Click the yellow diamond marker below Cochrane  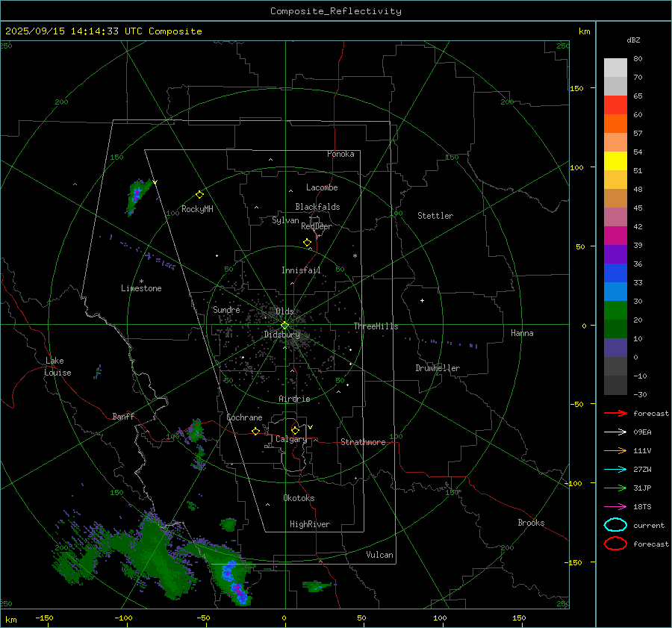click(255, 432)
